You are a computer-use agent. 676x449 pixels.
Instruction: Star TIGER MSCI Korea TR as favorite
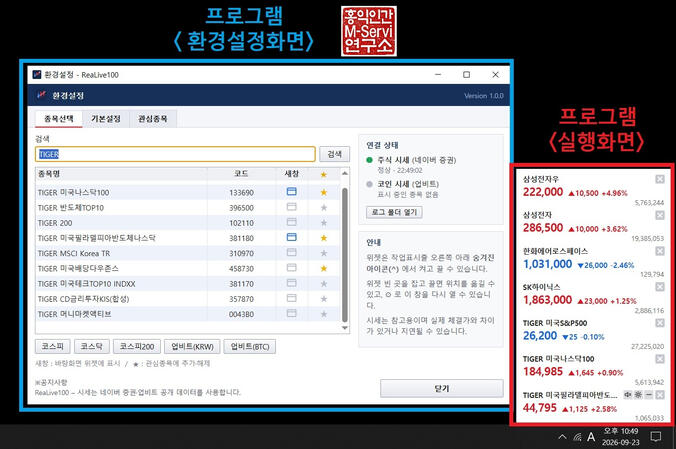tap(324, 253)
